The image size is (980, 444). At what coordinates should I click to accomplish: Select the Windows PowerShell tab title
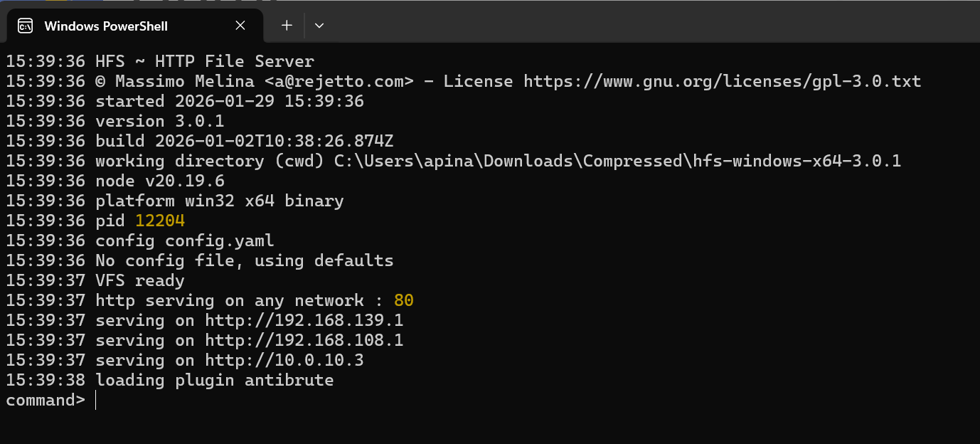pos(106,26)
